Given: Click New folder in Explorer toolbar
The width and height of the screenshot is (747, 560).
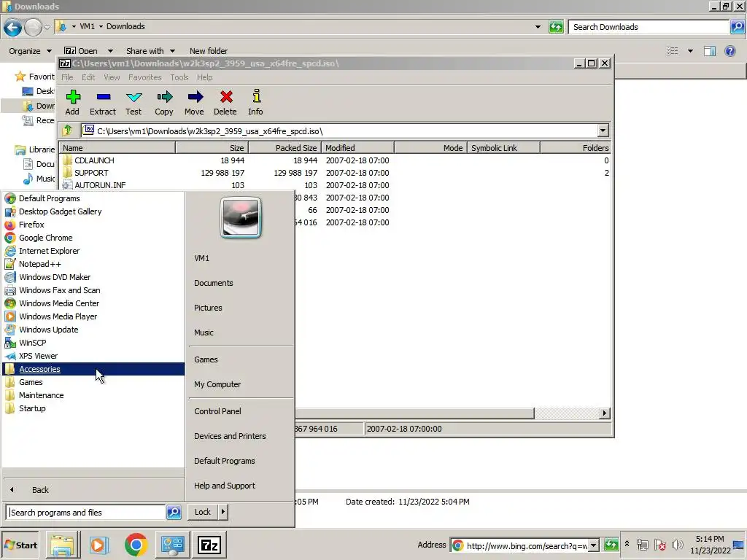Looking at the screenshot, I should (x=209, y=51).
